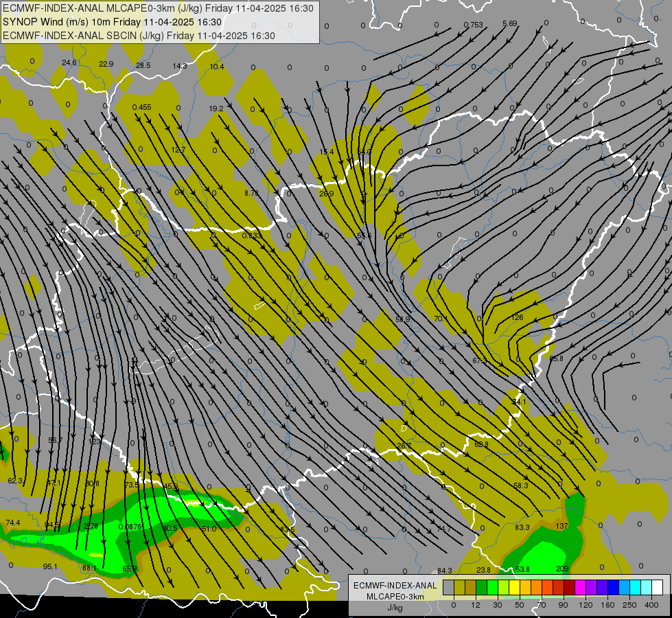Click the map value 8.78
This screenshot has width=672, height=618.
tap(252, 193)
